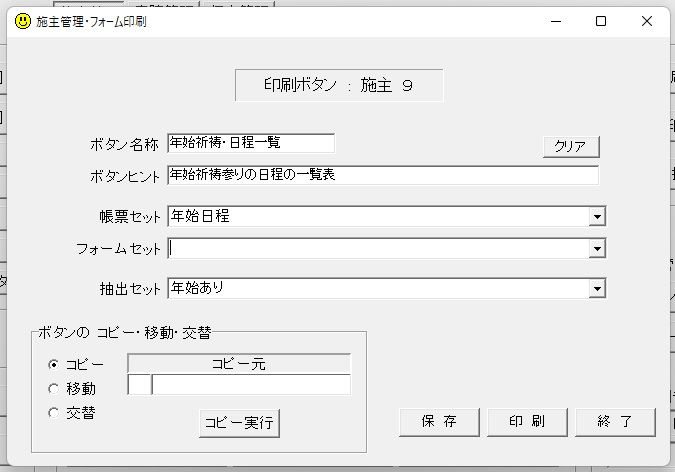Maximize the 施主管理・フォーム印刷 window
The width and height of the screenshot is (675, 472).
pyautogui.click(x=601, y=21)
